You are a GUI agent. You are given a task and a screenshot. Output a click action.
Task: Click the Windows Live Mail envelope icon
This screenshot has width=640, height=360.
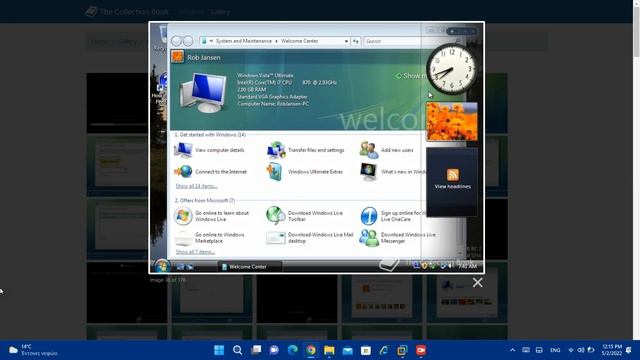point(276,238)
